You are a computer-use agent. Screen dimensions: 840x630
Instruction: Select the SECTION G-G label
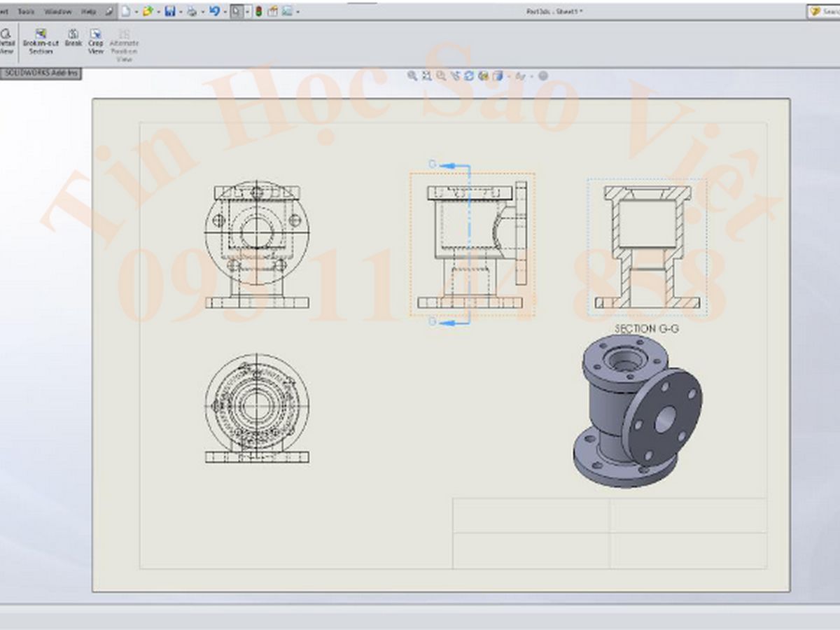[647, 328]
